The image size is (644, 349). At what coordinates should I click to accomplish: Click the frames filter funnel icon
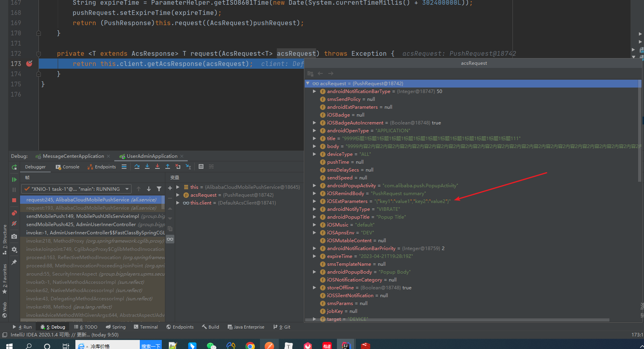(x=159, y=189)
